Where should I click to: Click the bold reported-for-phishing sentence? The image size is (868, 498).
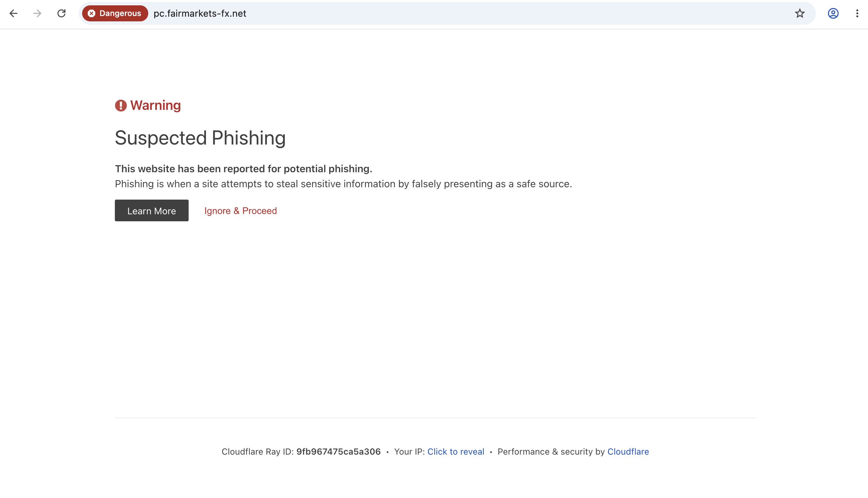click(243, 169)
